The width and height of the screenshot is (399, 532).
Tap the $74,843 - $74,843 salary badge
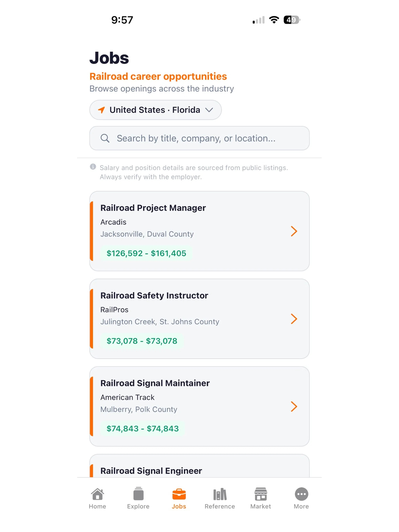(142, 429)
